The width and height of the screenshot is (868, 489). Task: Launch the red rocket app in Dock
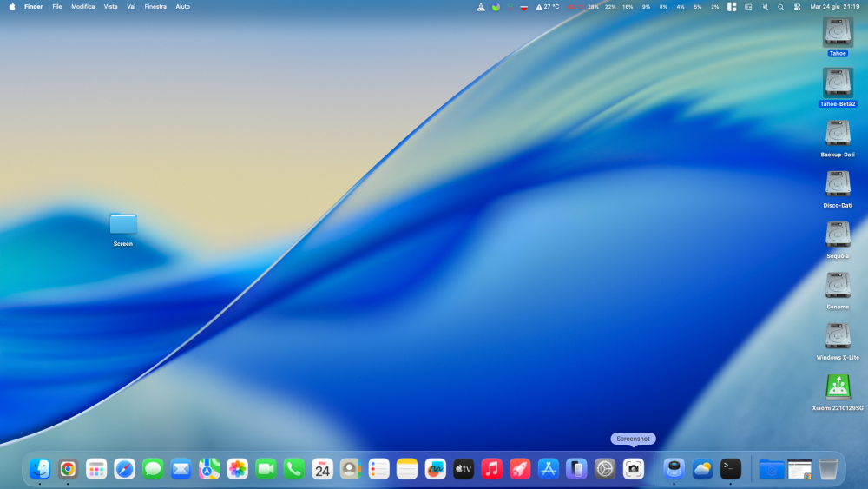point(520,469)
